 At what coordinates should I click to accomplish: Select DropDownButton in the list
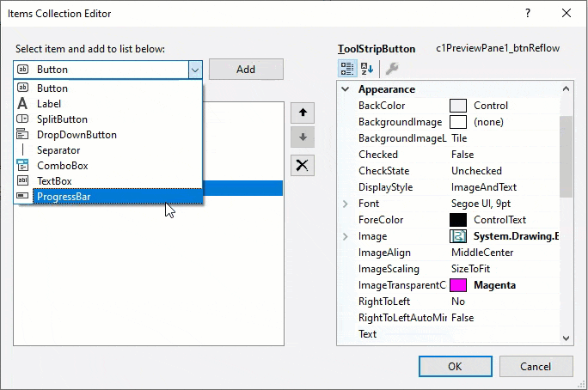click(x=77, y=135)
